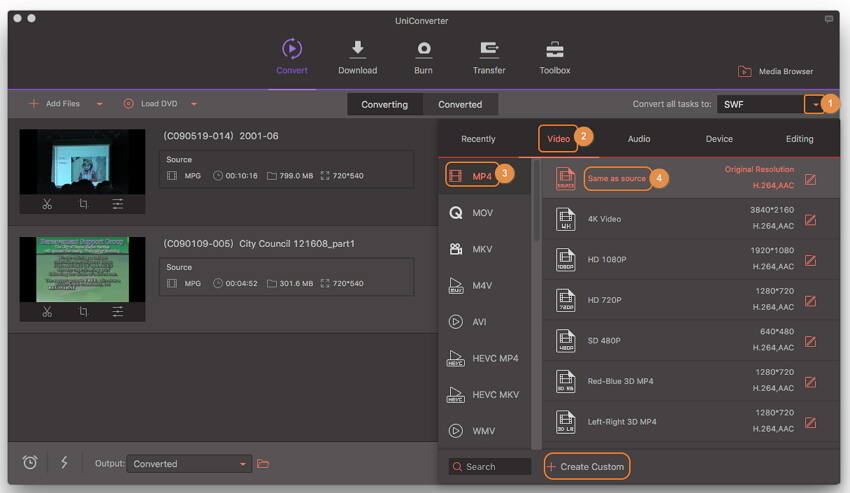Viewport: 850px width, 493px height.
Task: Trim the 2001-06 video with scissors icon
Action: point(47,204)
